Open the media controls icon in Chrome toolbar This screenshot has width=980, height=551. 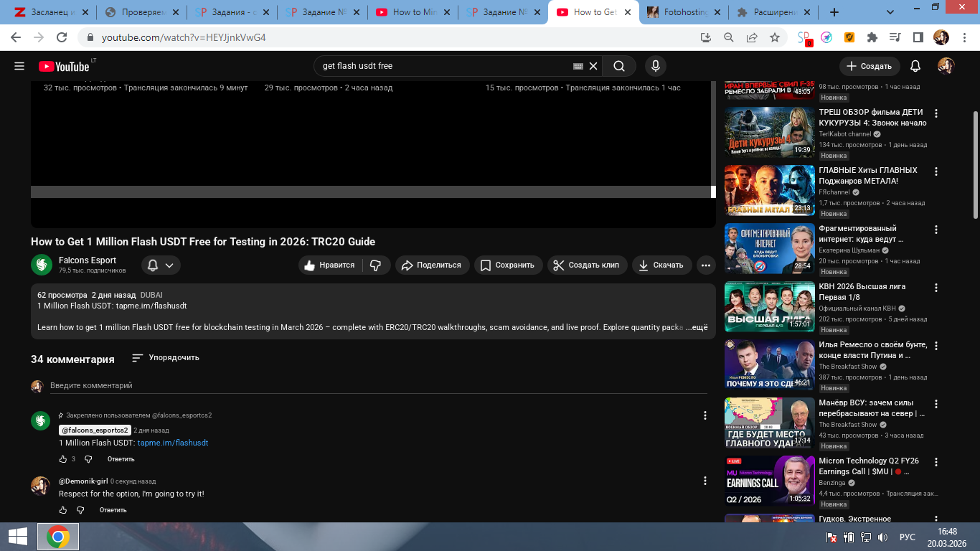pos(895,37)
